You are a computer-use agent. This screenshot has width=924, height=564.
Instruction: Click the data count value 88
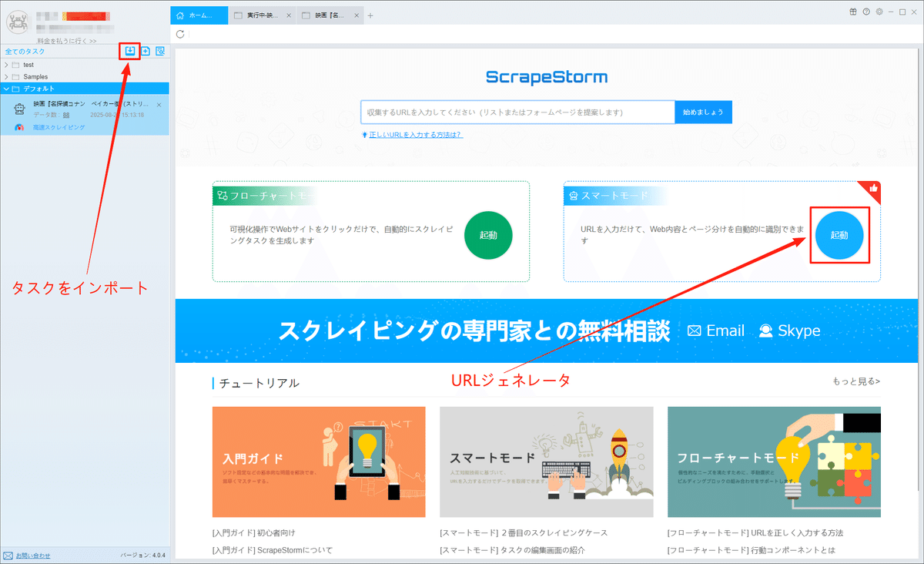66,114
